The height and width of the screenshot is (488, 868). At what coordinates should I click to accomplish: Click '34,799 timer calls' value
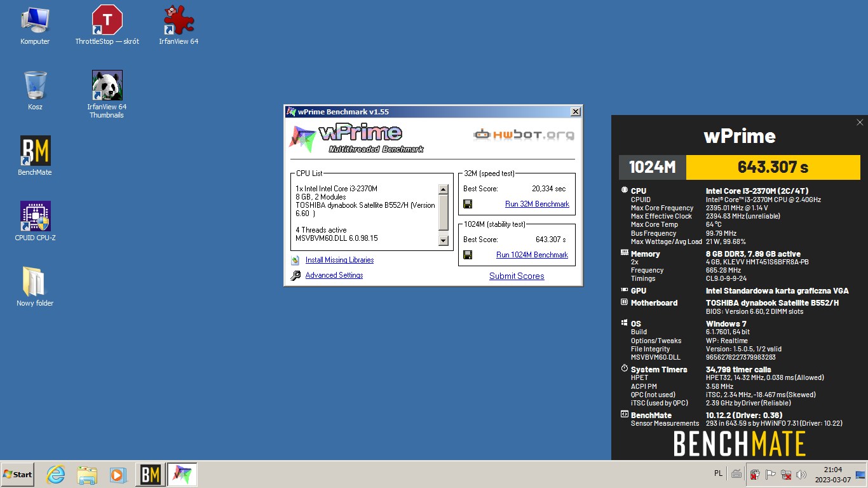pos(738,369)
